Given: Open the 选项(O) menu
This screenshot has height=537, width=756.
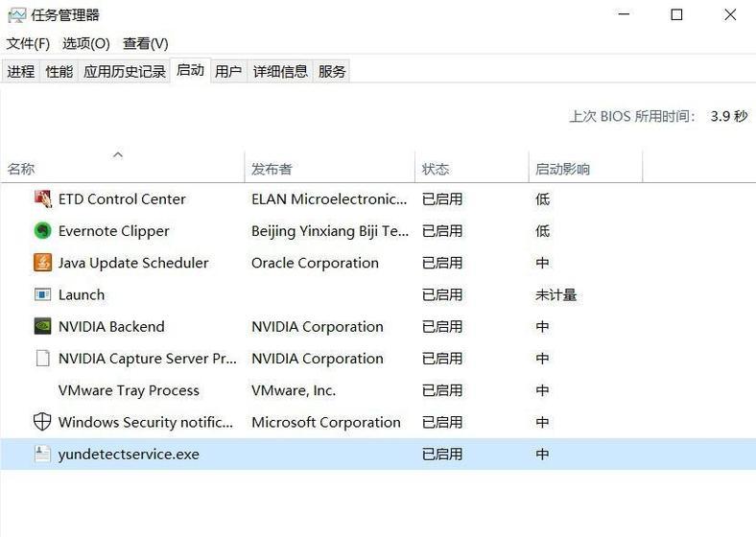Looking at the screenshot, I should [85, 44].
